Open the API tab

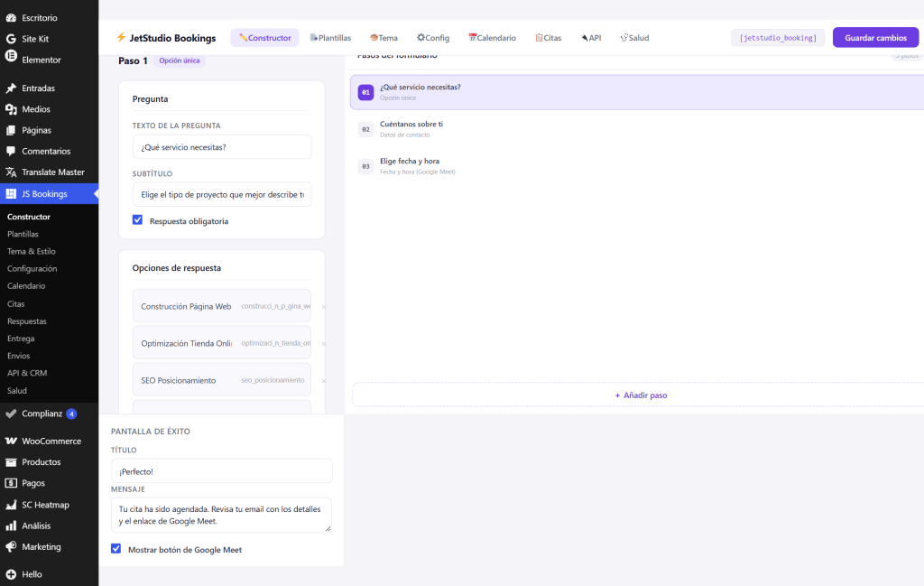(591, 38)
